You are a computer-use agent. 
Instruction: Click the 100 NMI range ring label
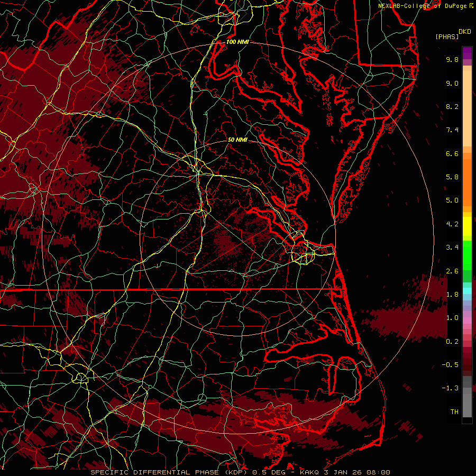(x=237, y=42)
